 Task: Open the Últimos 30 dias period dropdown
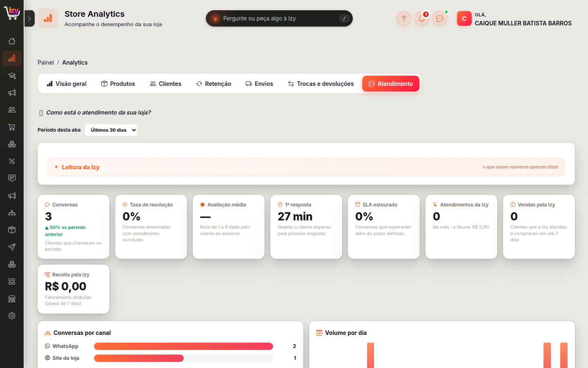coord(111,130)
